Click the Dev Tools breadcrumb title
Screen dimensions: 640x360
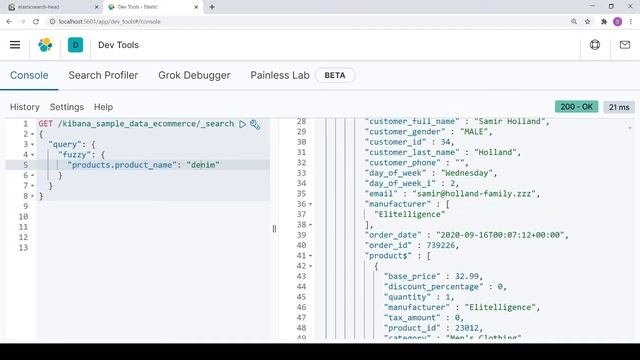[118, 45]
